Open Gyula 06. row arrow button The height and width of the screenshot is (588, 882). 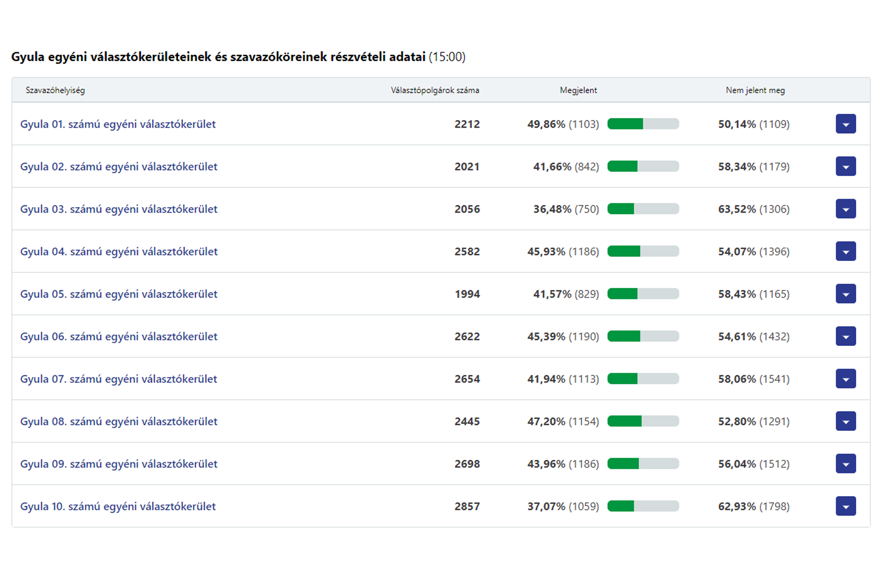click(845, 336)
